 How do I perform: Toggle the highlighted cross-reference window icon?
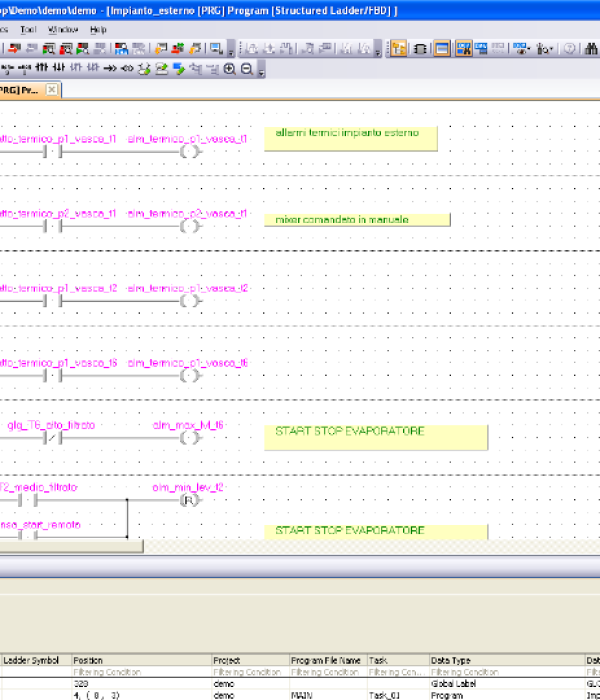[464, 48]
